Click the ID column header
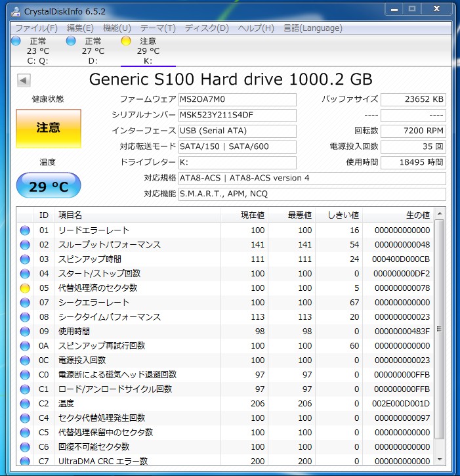Viewport: 460px width, 476px height. tap(44, 215)
